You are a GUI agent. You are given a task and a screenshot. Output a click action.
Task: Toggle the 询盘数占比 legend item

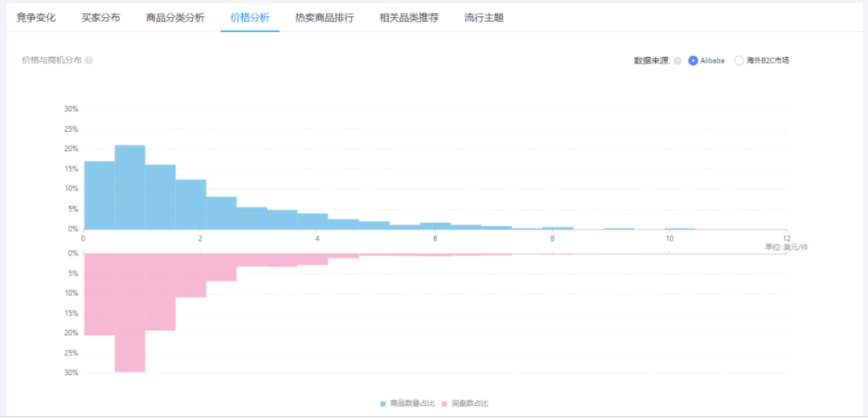(465, 403)
